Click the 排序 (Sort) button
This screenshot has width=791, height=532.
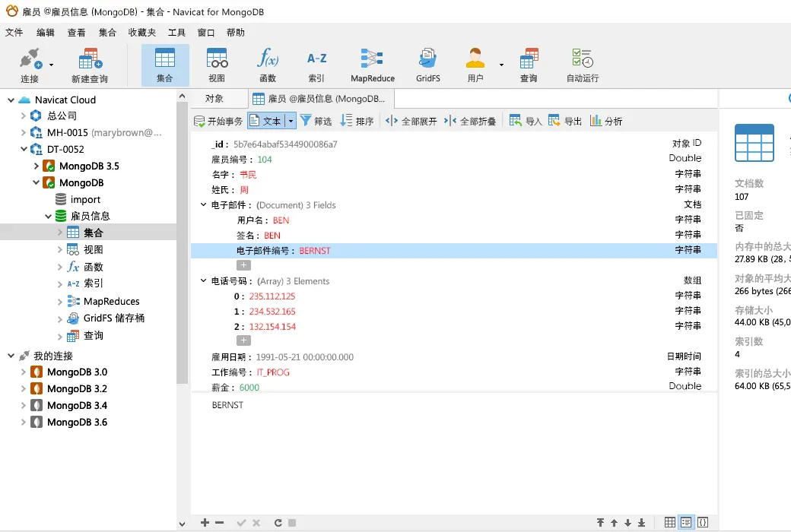click(357, 121)
